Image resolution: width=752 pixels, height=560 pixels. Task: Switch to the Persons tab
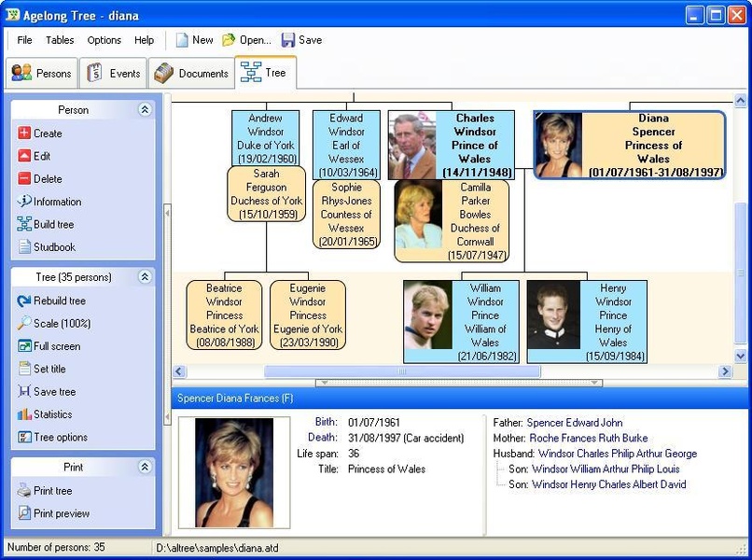click(41, 73)
